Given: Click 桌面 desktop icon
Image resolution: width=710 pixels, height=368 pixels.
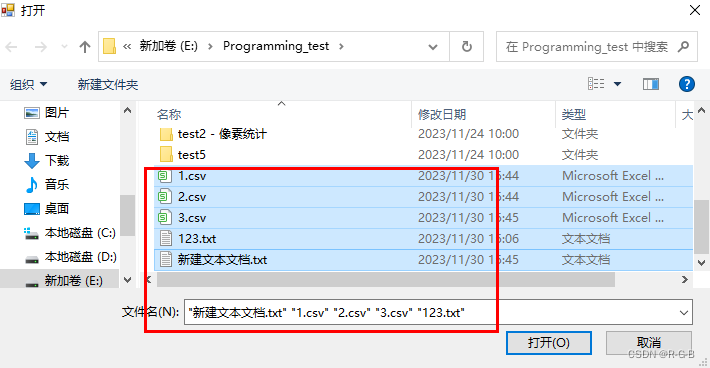Looking at the screenshot, I should (32, 209).
